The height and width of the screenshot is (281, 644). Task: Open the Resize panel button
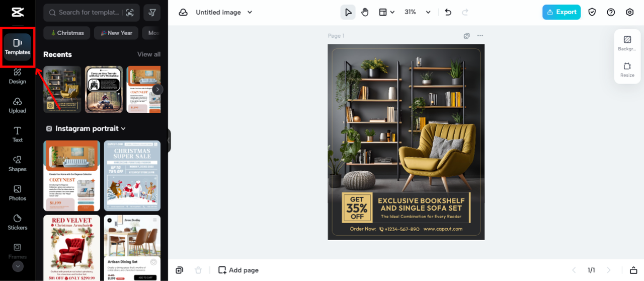tap(627, 70)
